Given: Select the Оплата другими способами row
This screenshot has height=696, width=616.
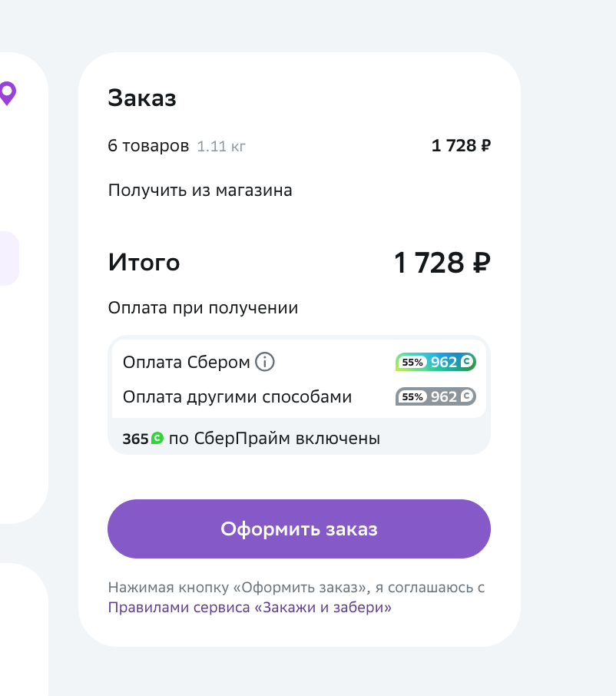Looking at the screenshot, I should pos(299,396).
